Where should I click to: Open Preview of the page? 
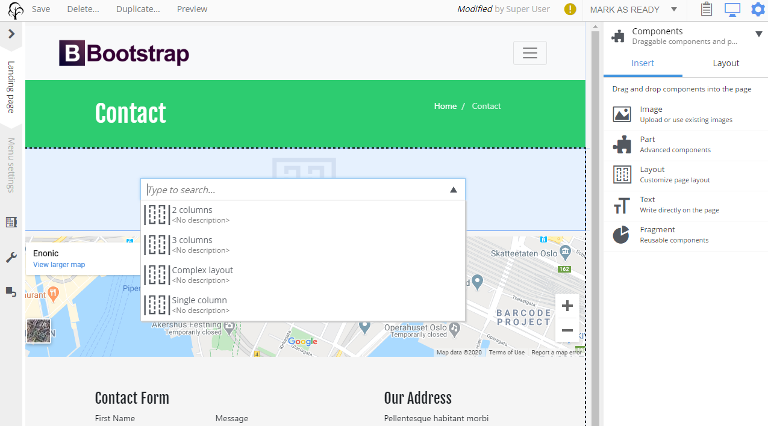[192, 9]
